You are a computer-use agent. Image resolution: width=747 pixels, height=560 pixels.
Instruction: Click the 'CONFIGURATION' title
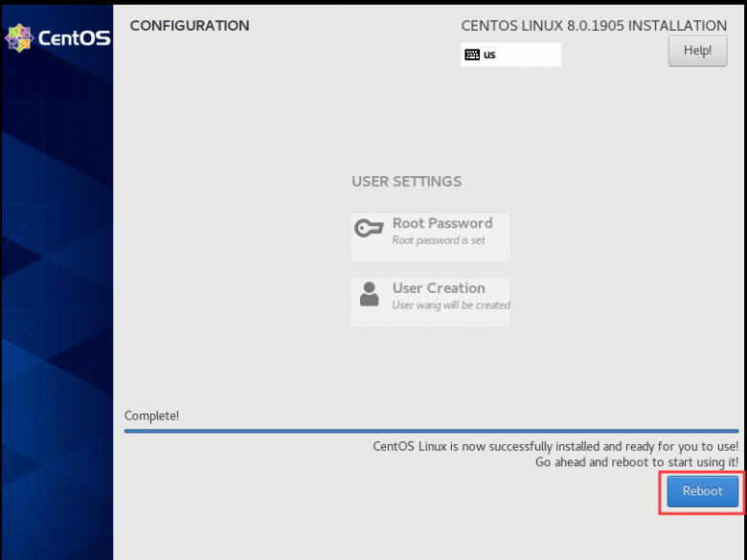[x=190, y=26]
